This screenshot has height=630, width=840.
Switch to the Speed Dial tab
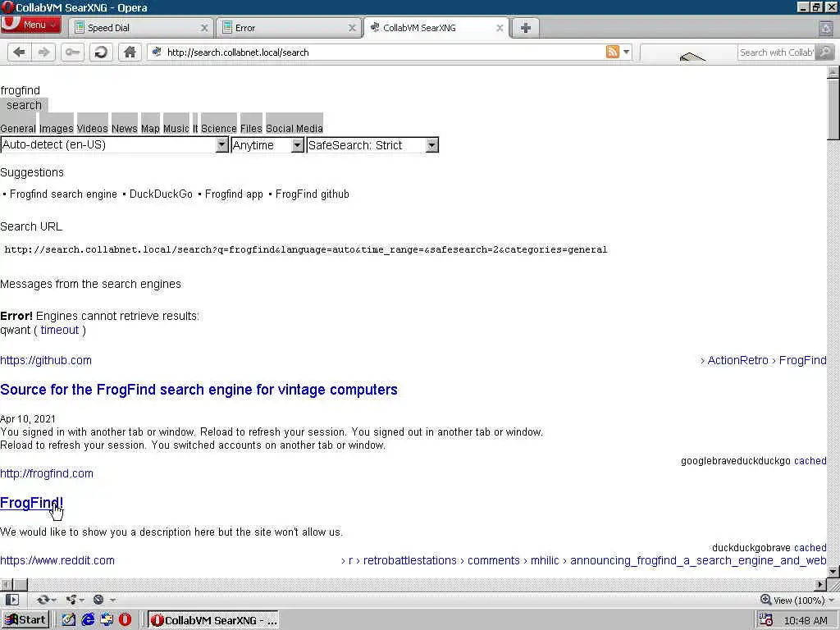point(141,28)
